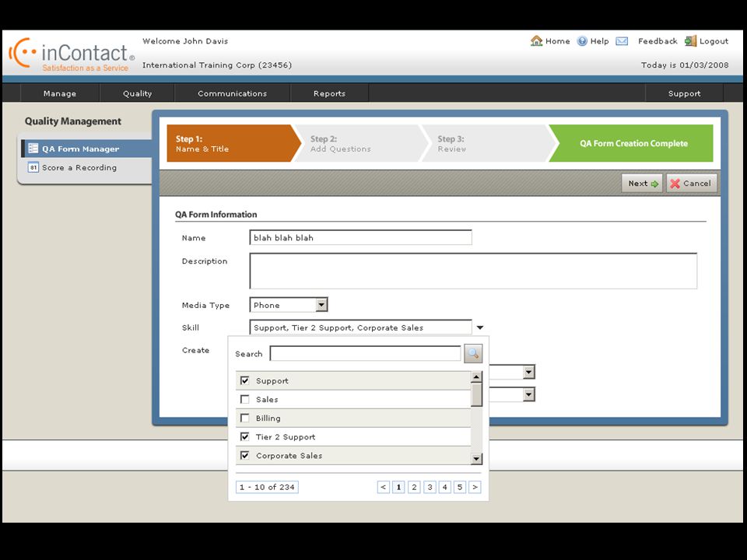Click page 1 in skill pagination

coord(398,487)
